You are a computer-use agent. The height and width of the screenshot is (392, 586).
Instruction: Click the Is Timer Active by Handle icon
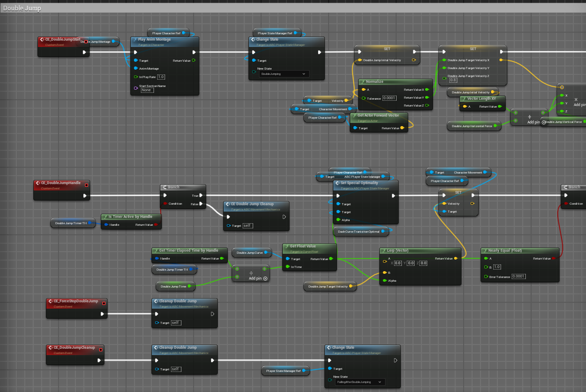pyautogui.click(x=105, y=217)
